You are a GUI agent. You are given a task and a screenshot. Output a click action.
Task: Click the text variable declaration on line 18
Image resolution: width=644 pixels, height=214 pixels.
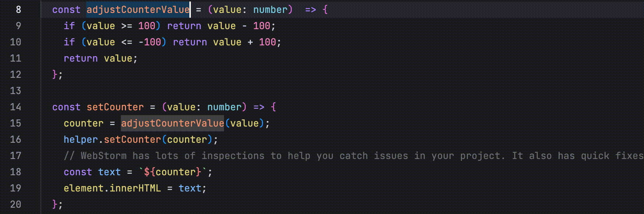[x=109, y=172]
